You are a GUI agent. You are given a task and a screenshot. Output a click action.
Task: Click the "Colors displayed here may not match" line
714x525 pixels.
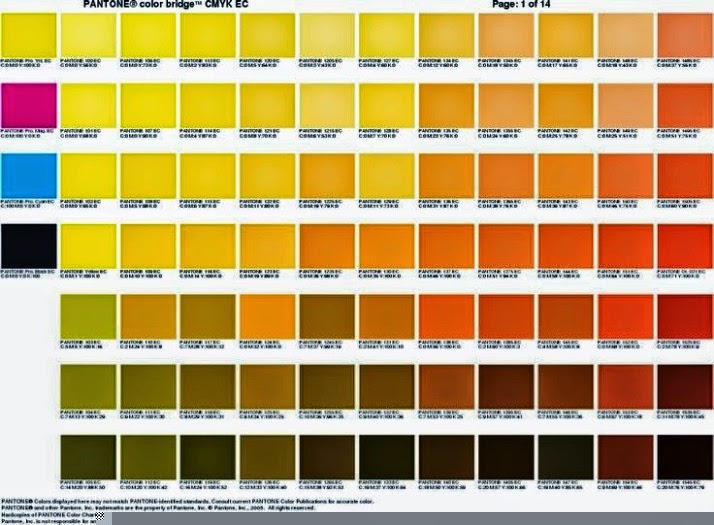click(x=188, y=501)
